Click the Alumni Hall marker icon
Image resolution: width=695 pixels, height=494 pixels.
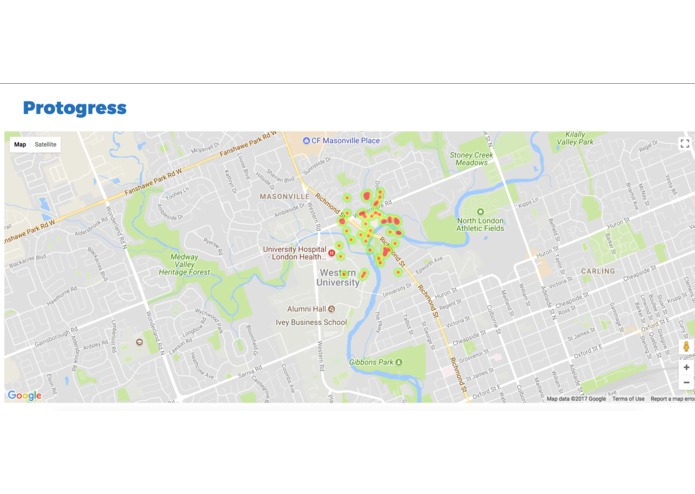(331, 309)
